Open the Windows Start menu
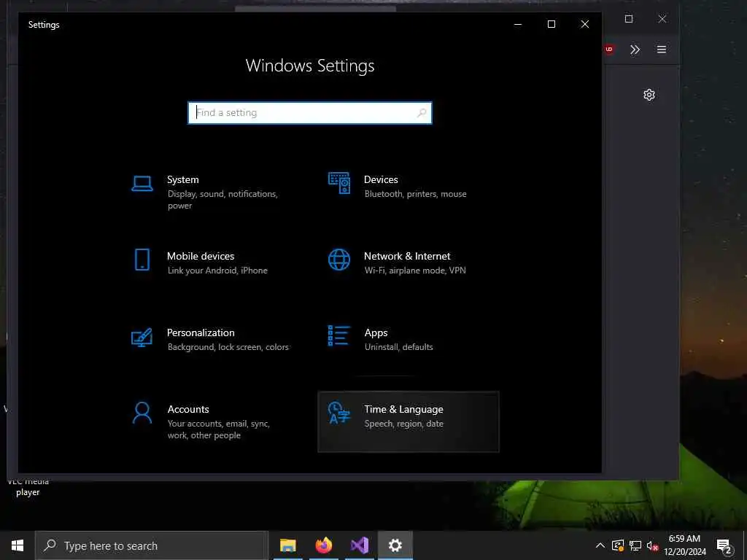The image size is (747, 560). click(18, 545)
